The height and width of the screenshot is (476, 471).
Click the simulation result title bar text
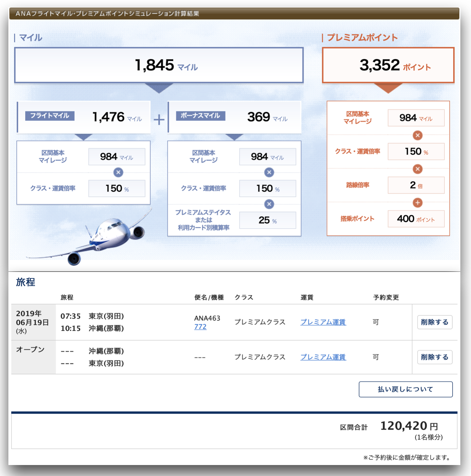click(x=107, y=14)
